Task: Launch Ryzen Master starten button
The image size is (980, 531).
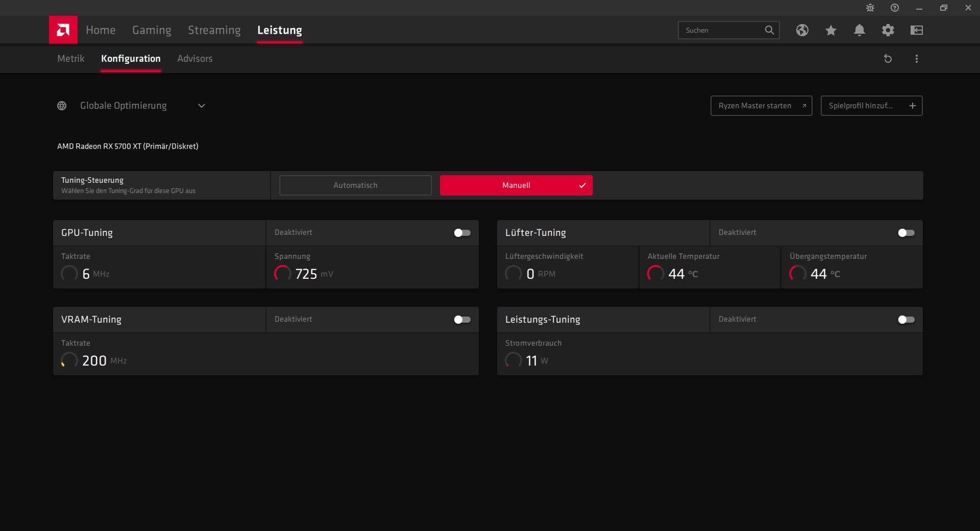Action: 762,106
